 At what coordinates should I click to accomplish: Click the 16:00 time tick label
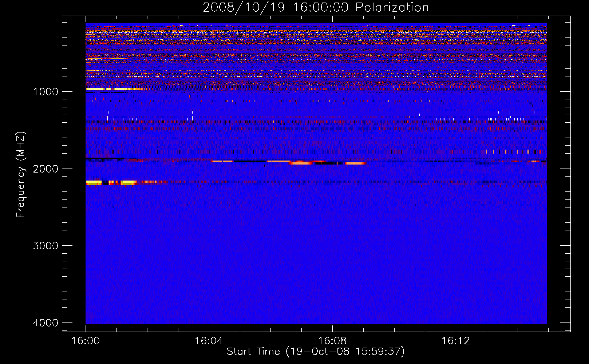(x=86, y=341)
